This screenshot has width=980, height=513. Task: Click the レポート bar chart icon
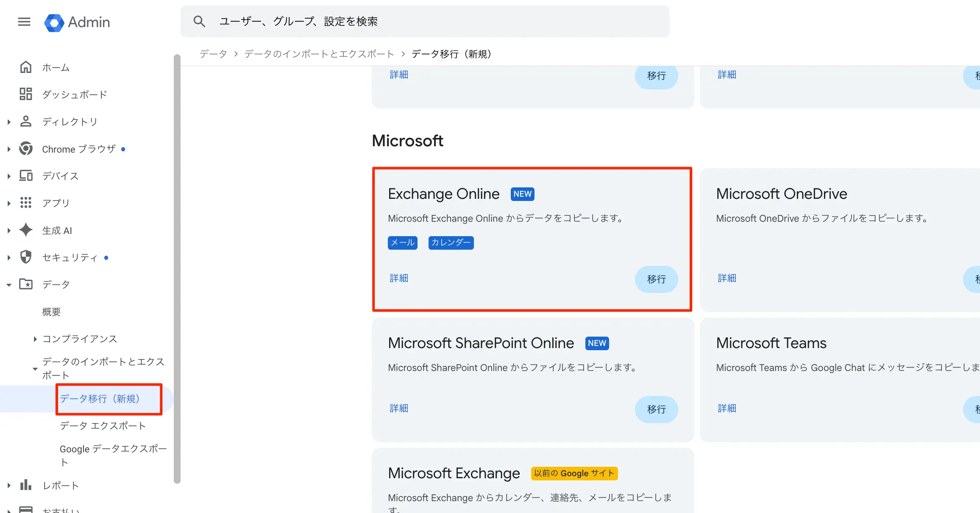click(26, 485)
